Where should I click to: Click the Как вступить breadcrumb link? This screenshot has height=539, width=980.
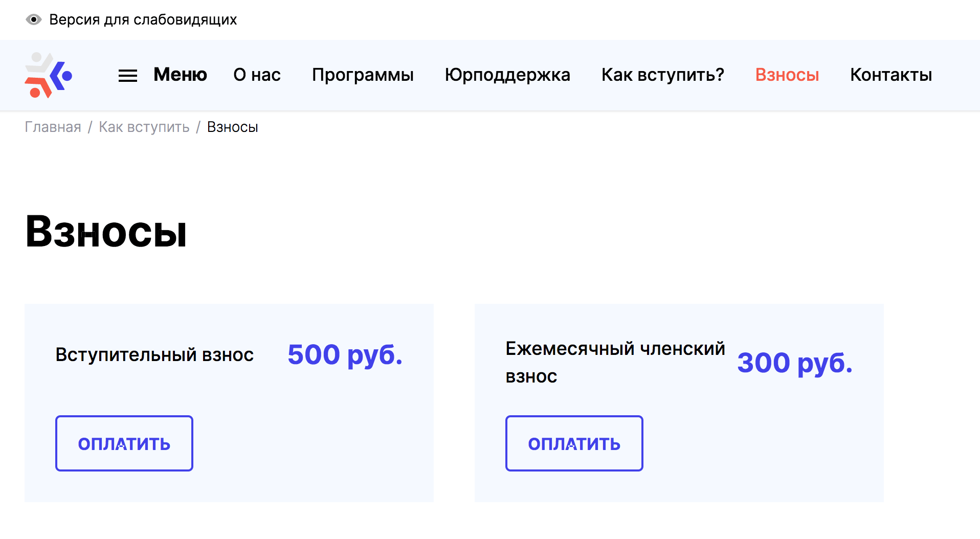tap(144, 127)
